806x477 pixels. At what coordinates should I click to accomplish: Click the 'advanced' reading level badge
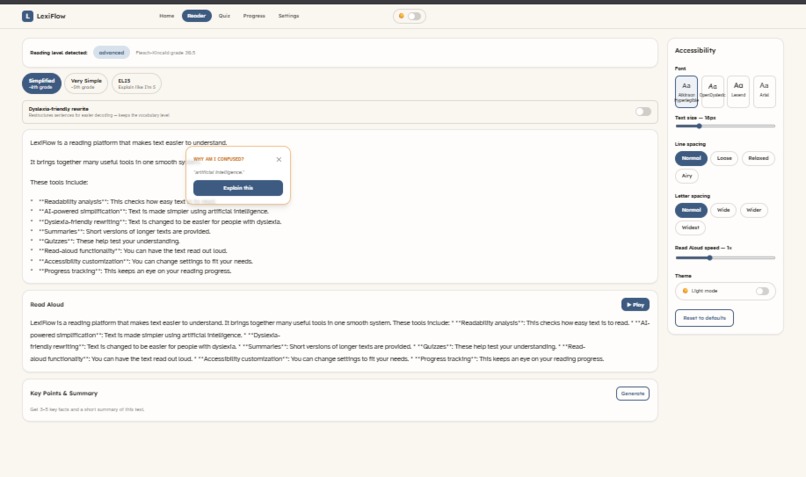(x=112, y=52)
